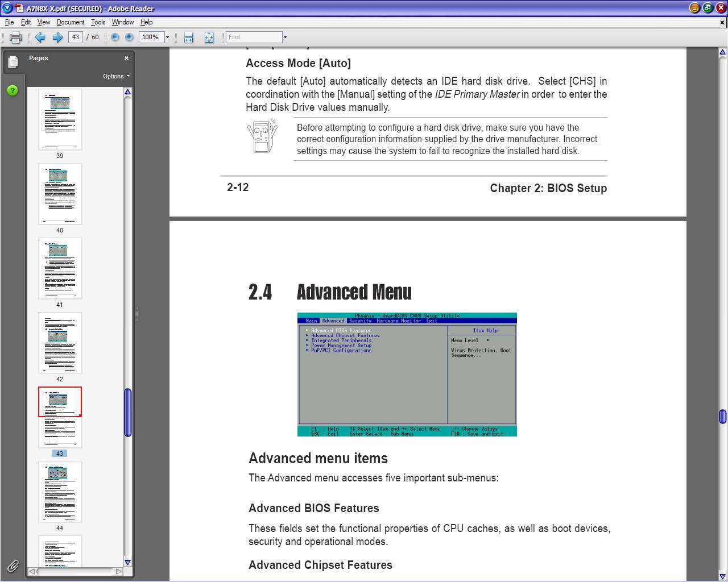Go to the previous page arrow
This screenshot has width=728, height=582.
point(40,38)
